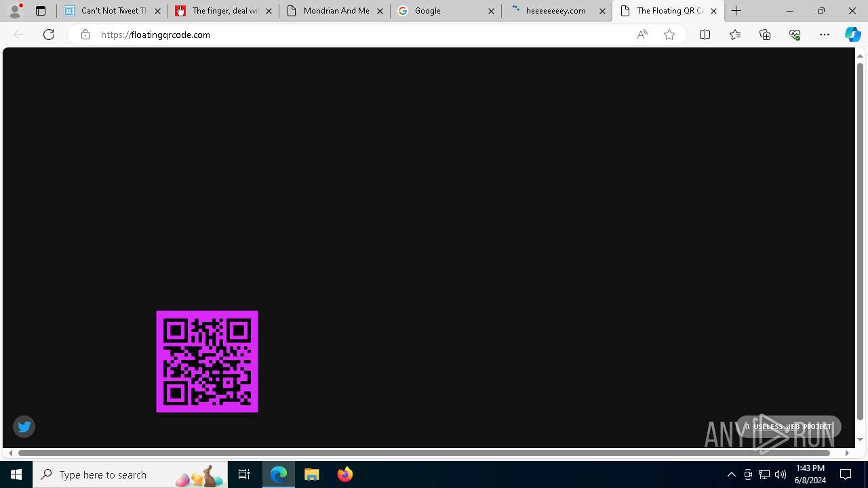Open the Copilot sidebar
This screenshot has height=488, width=868.
point(852,35)
